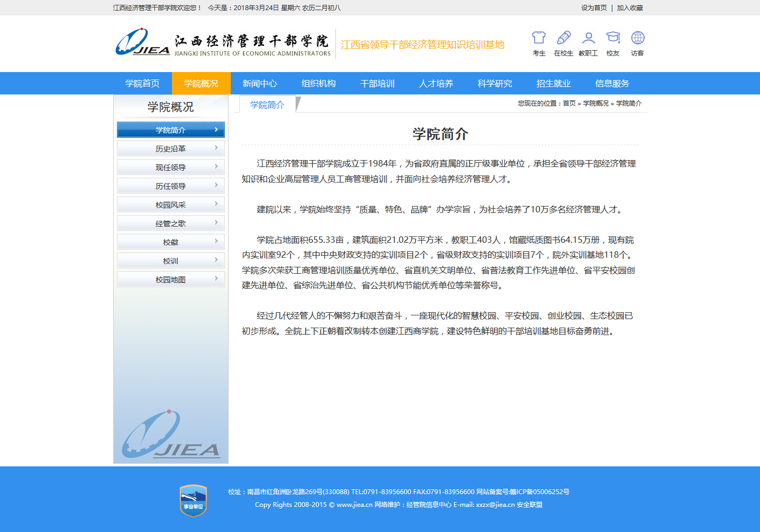Open the 信息服务 navigation item
760x532 pixels.
pyautogui.click(x=613, y=83)
